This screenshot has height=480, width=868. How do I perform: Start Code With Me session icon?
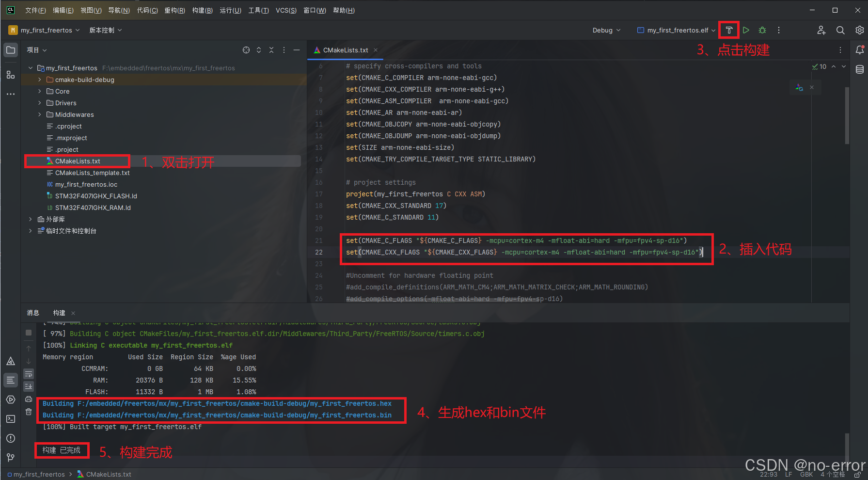(821, 30)
